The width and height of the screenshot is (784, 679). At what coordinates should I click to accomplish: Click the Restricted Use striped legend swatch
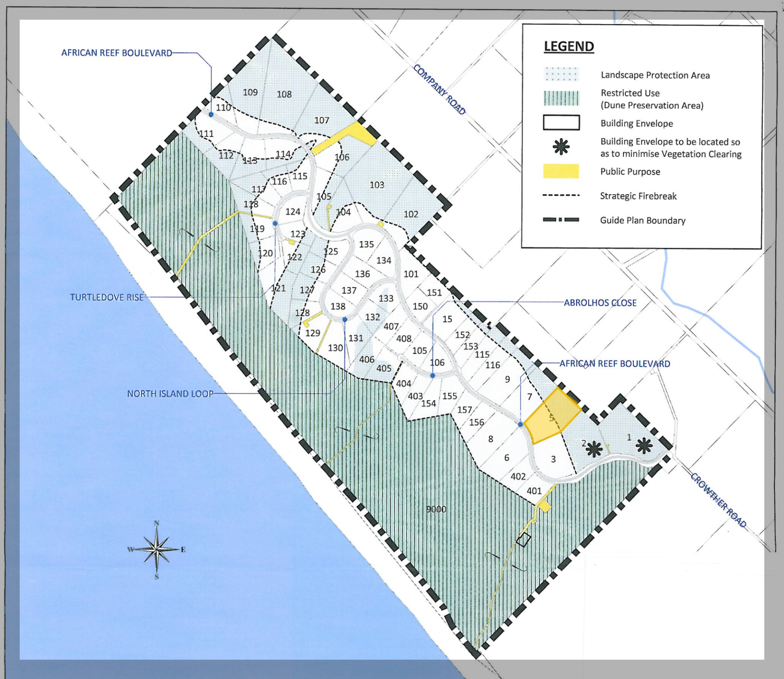tap(561, 99)
